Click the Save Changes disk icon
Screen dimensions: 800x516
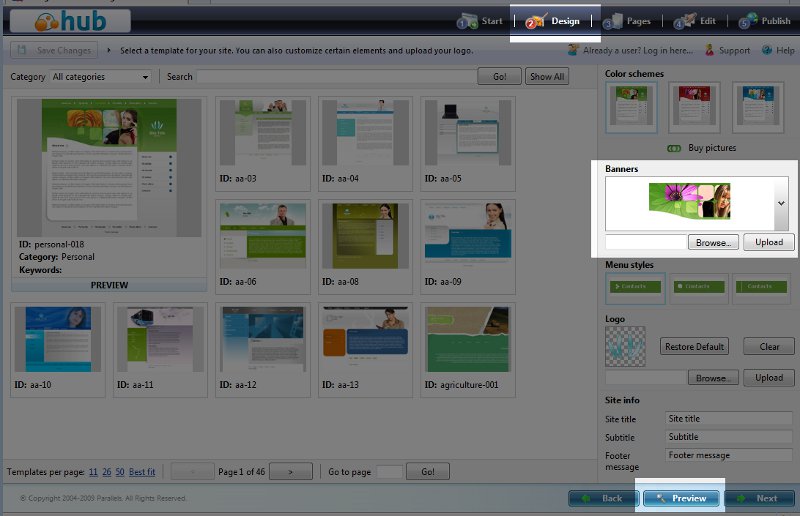tap(21, 50)
